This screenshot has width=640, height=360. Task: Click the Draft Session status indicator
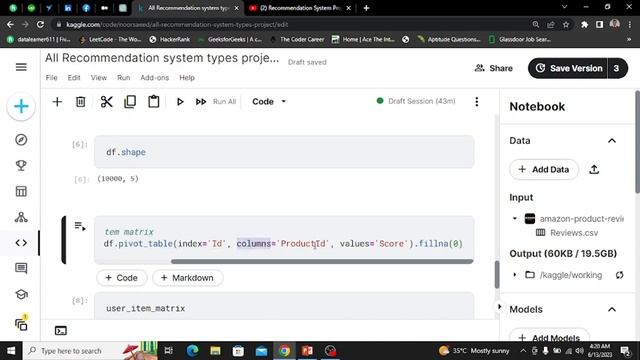tap(416, 101)
